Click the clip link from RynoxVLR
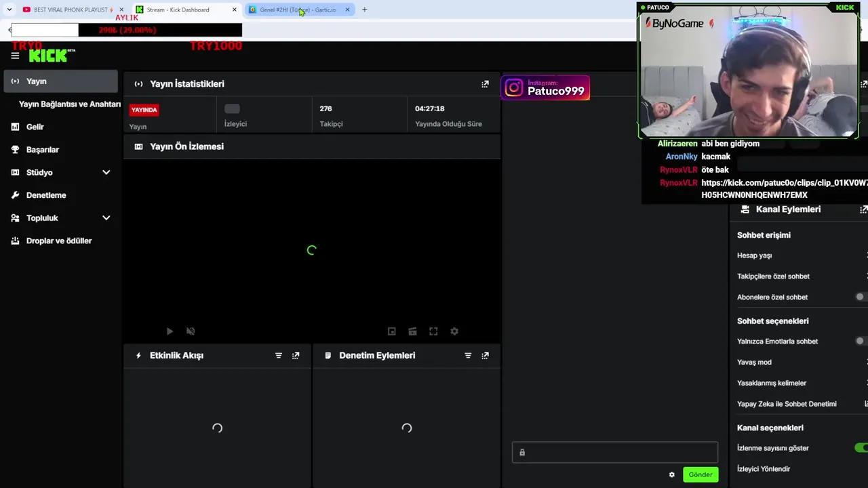This screenshot has width=868, height=488. 784,189
